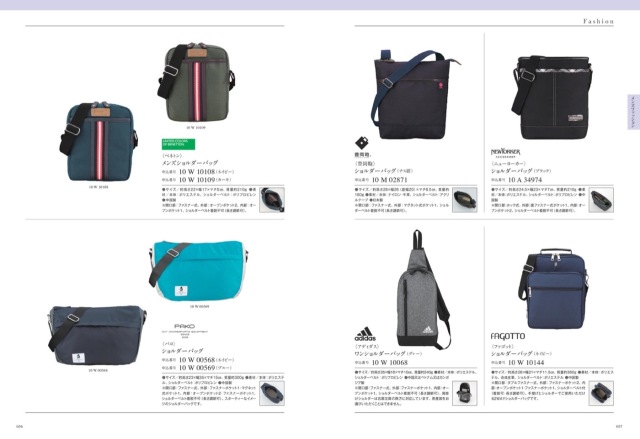Click the Fashion section header

pyautogui.click(x=598, y=21)
